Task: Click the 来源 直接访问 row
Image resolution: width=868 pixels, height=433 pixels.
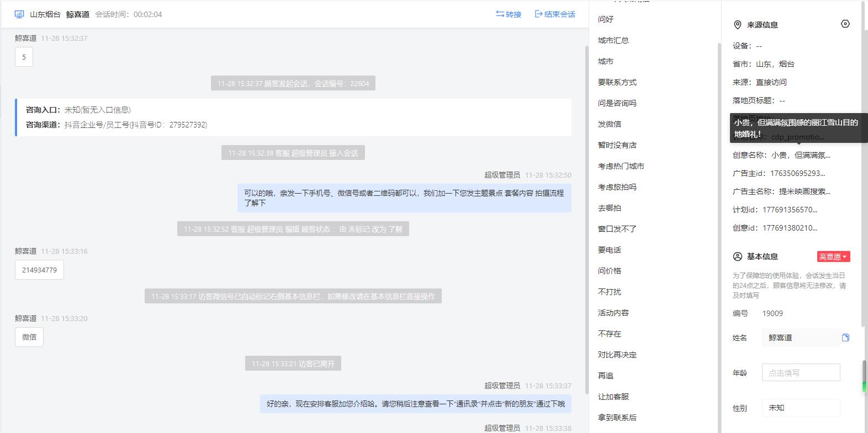Action: [x=760, y=82]
